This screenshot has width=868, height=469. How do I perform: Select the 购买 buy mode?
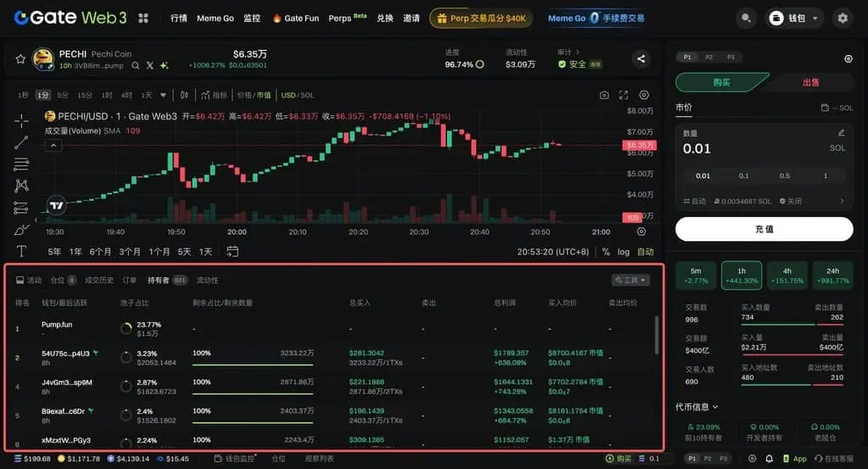[x=721, y=82]
